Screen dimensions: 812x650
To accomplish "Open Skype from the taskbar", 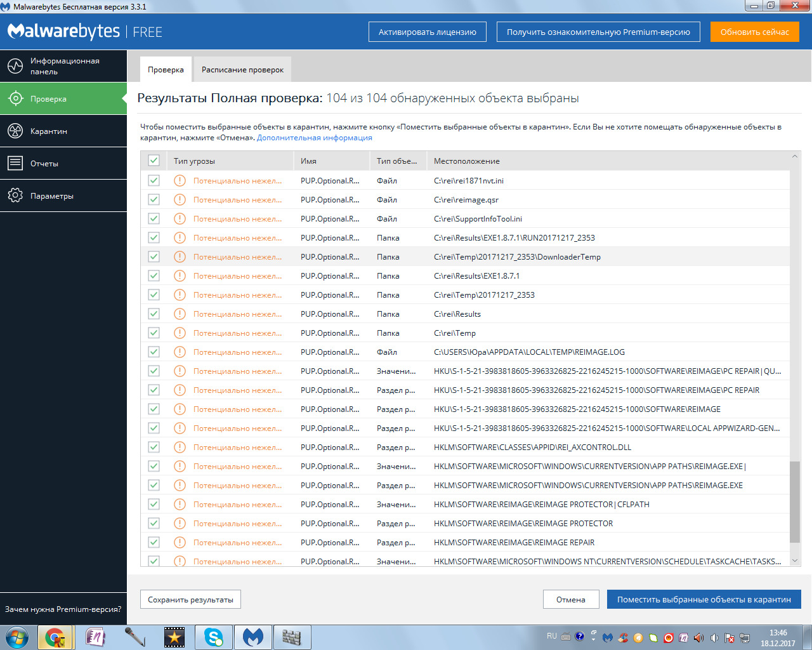I will pyautogui.click(x=213, y=637).
